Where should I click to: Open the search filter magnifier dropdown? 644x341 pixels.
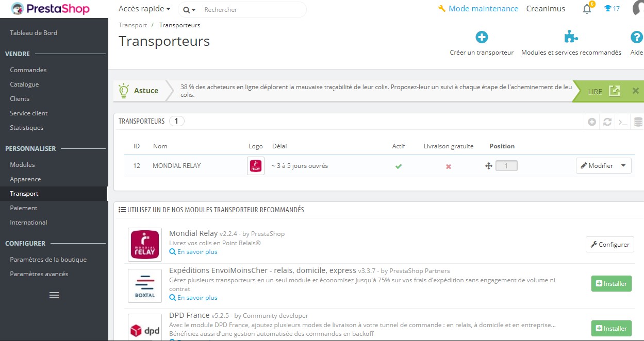coord(189,10)
